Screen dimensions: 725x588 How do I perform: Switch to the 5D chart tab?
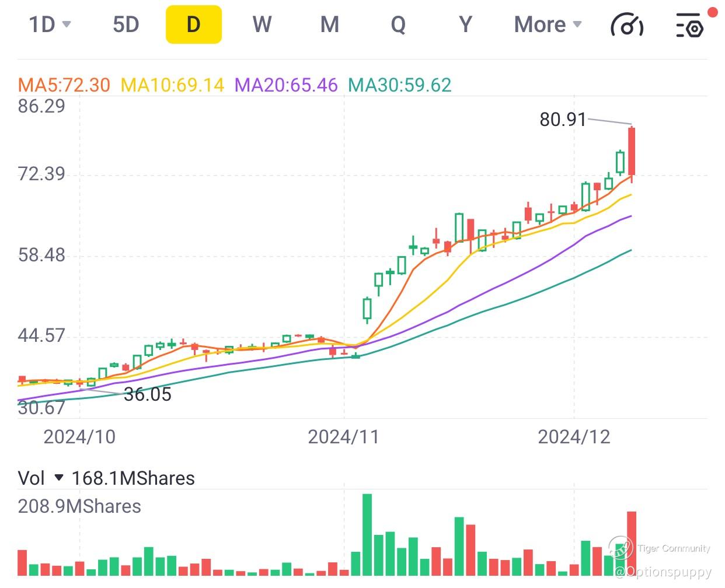[126, 24]
